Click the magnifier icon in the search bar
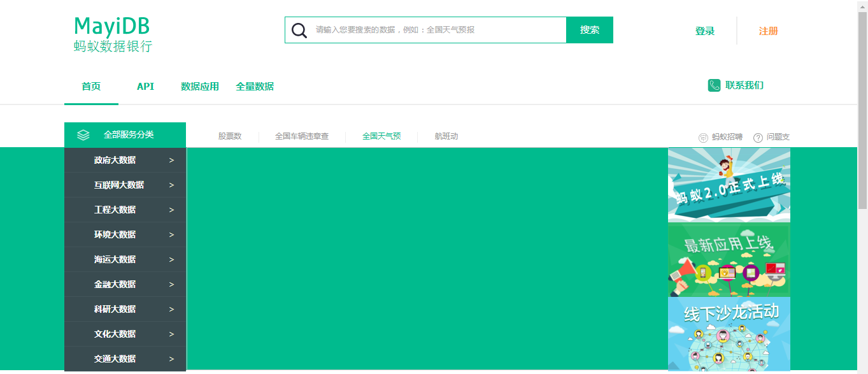Image resolution: width=868 pixels, height=374 pixels. tap(298, 29)
